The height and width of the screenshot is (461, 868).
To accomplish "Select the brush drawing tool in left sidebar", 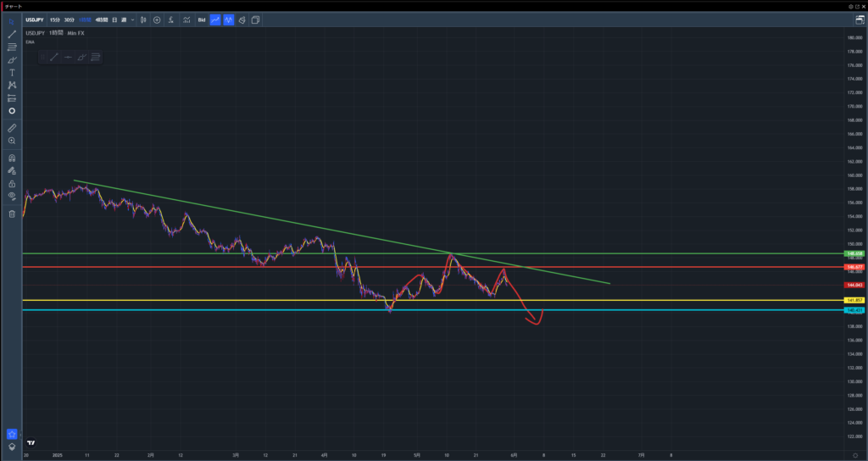I will [12, 60].
